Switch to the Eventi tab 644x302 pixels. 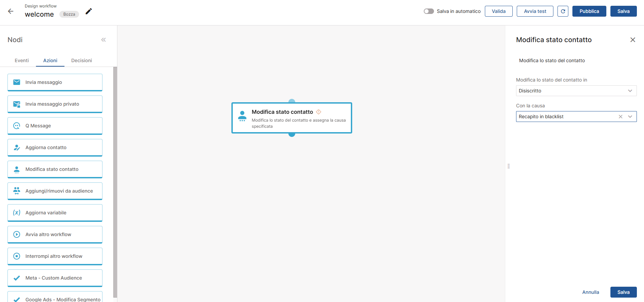[x=22, y=60]
